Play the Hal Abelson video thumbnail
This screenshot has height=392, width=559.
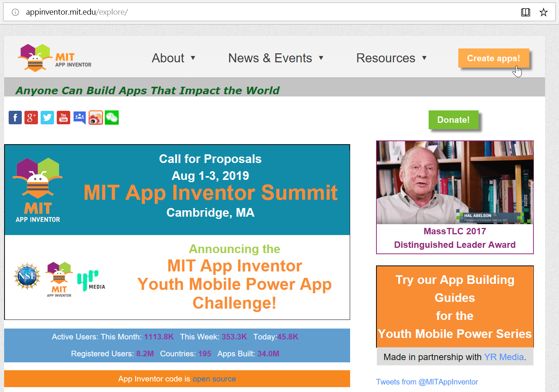pyautogui.click(x=455, y=182)
